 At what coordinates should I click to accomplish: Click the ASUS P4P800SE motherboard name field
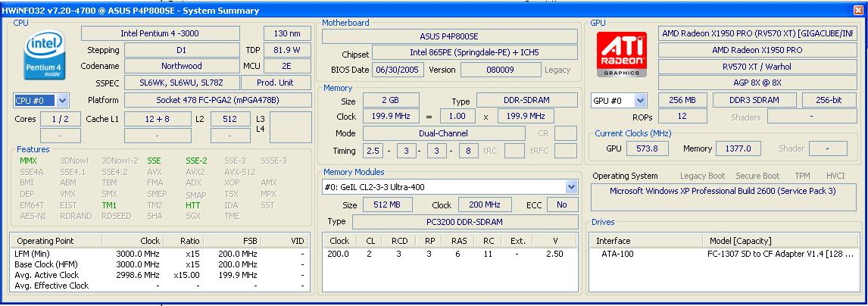tap(449, 36)
